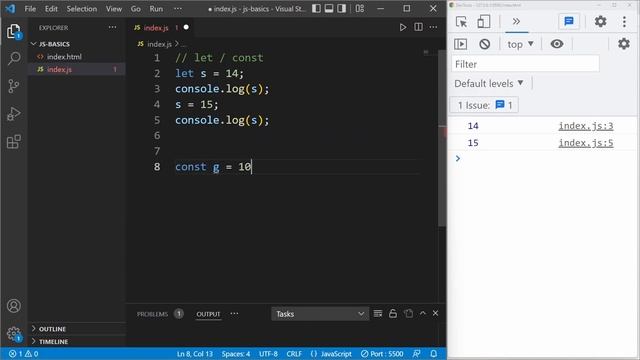Select inspect element tool in DevTools
The width and height of the screenshot is (640, 360).
[461, 22]
